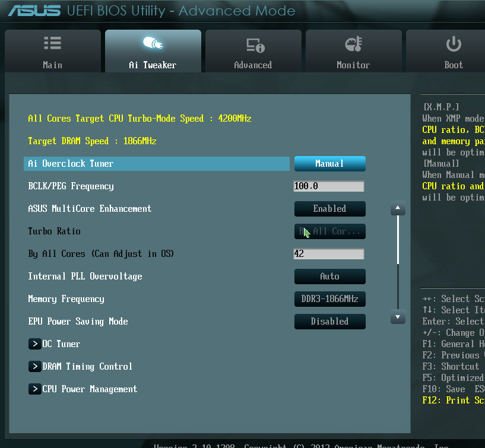The height and width of the screenshot is (448, 485).
Task: Open Turbo Ratio By All Cores dropdown
Action: click(x=329, y=231)
